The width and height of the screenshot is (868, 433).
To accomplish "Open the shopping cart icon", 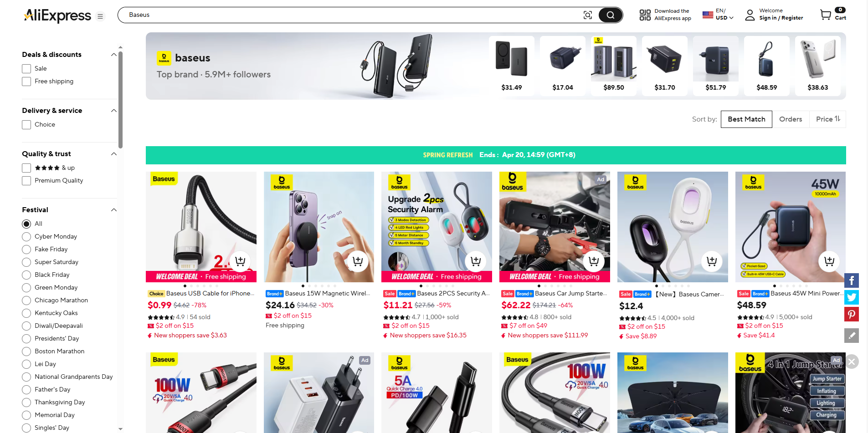I will coord(825,15).
